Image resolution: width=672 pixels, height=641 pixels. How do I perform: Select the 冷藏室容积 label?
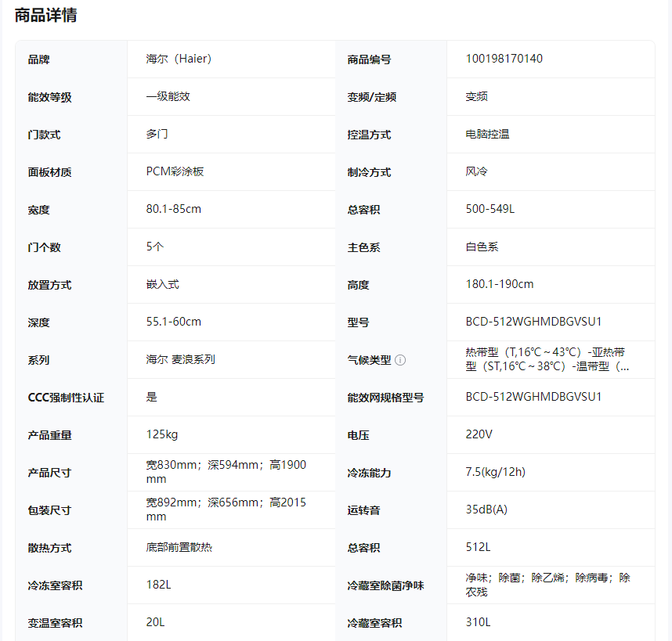tap(374, 623)
